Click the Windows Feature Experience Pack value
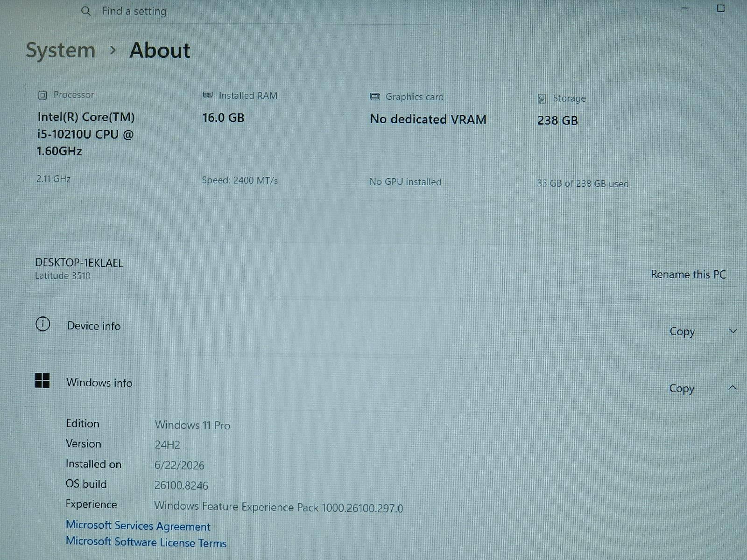Screen dimensions: 747x560 click(279, 507)
